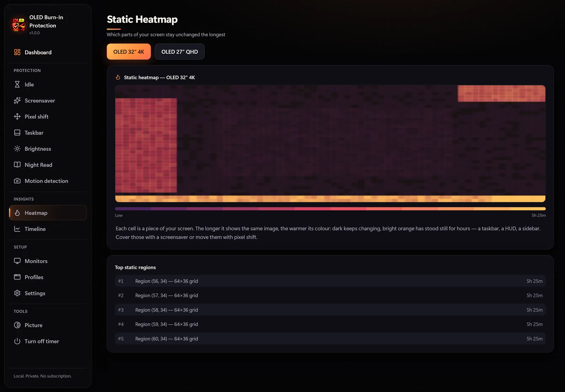This screenshot has height=392, width=565.
Task: Click 'Local. Private. No subscription.' footer text
Action: click(43, 376)
